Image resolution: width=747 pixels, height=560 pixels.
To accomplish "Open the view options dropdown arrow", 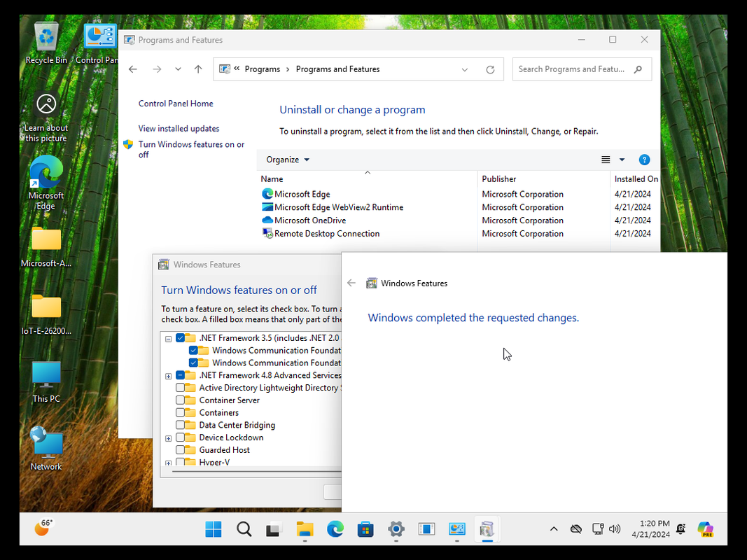I will pyautogui.click(x=622, y=160).
